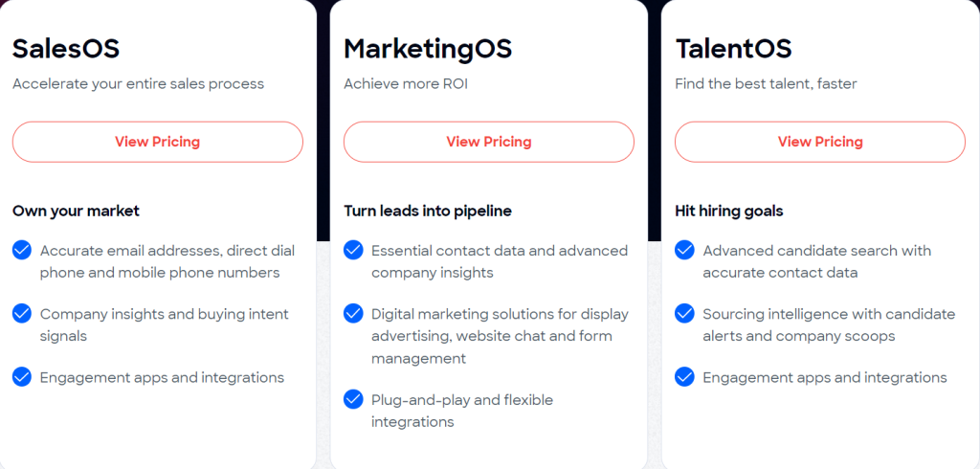This screenshot has width=980, height=469.
Task: Select the SalesOS heading
Action: pos(66,49)
